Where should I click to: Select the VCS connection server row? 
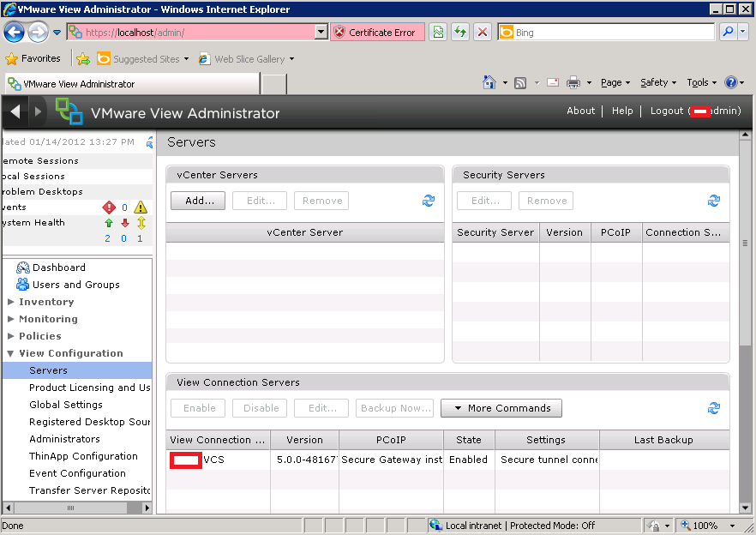pos(447,460)
